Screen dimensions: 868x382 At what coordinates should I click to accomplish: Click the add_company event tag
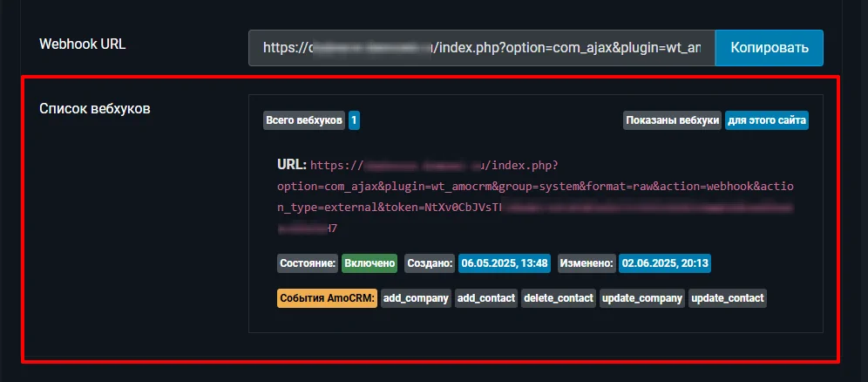(416, 298)
